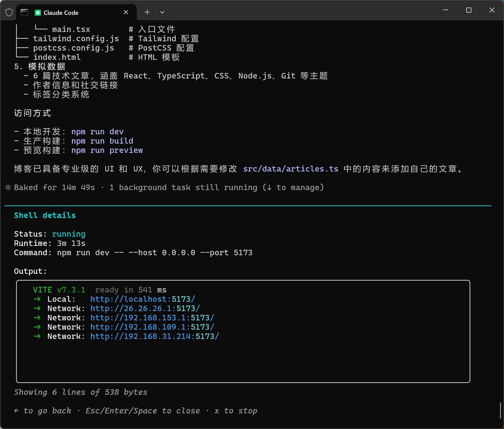
Task: Click the npm run preview command text
Action: click(x=107, y=150)
